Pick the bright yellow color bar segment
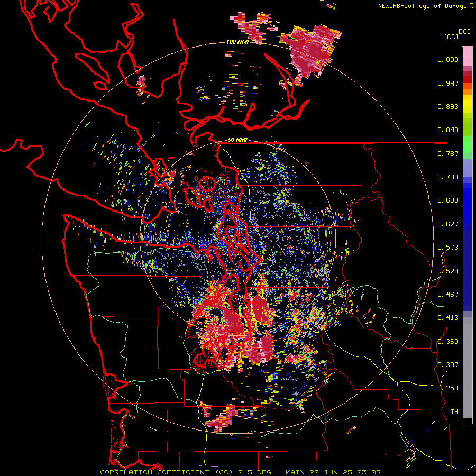 pyautogui.click(x=467, y=104)
